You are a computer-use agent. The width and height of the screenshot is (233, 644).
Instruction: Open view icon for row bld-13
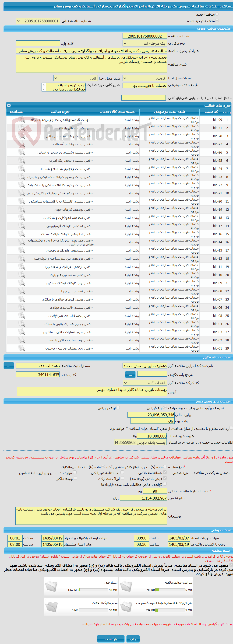22,250
